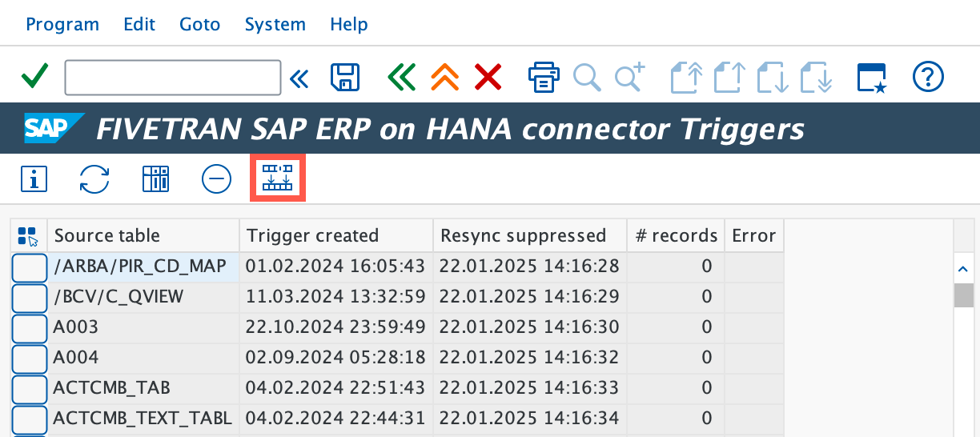Click the orange Exit up-chevrons icon
Viewport: 980px width, 437px height.
point(445,78)
